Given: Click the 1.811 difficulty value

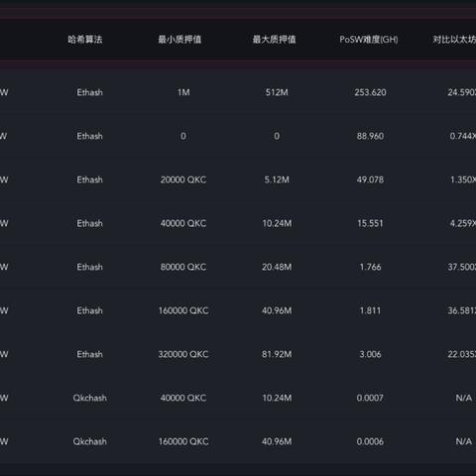Looking at the screenshot, I should pos(370,310).
